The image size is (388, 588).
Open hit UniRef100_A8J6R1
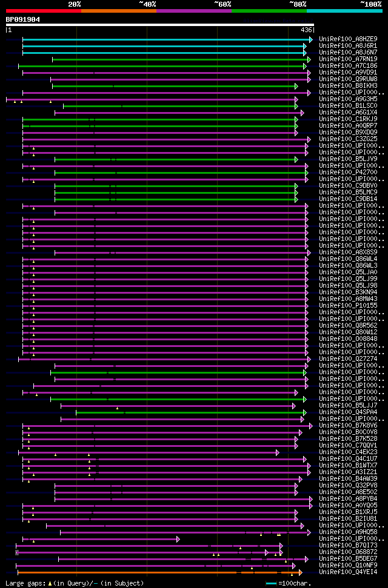click(348, 46)
